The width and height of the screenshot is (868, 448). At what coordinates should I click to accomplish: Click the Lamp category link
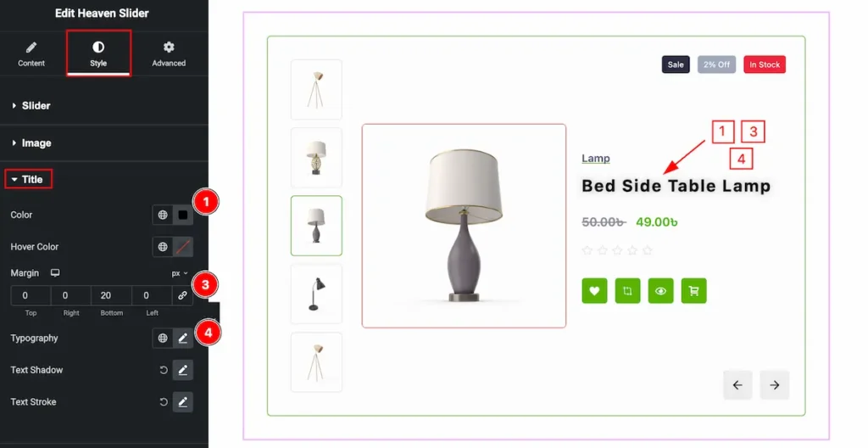pos(596,159)
